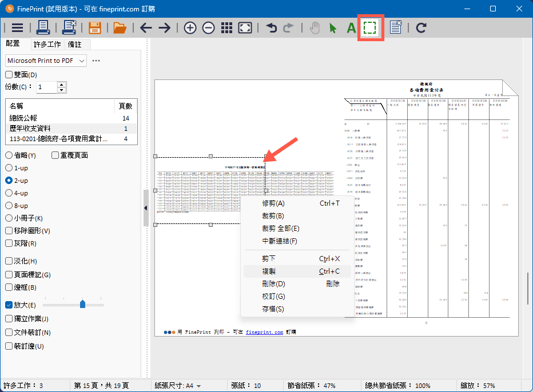Screen dimensions: 533x392
Task: Click the undo arrow icon
Action: [x=271, y=27]
